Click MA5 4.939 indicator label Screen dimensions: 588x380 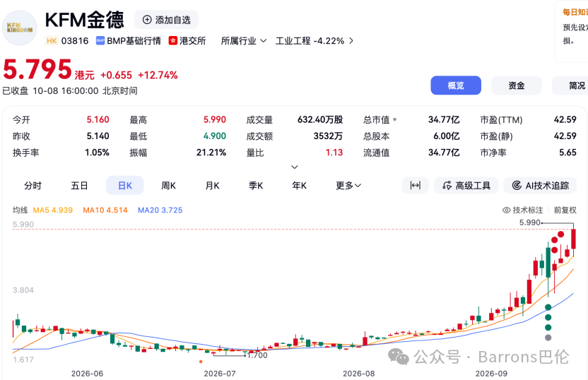click(53, 210)
